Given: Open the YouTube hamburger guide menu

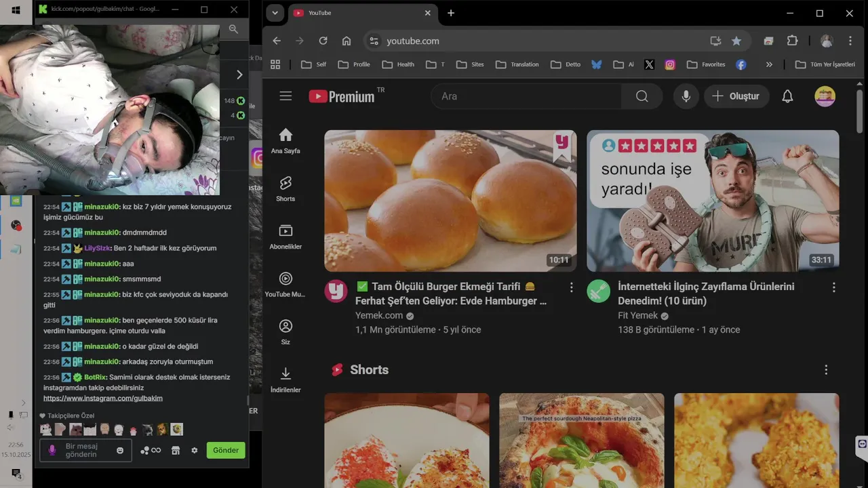Looking at the screenshot, I should click(285, 96).
